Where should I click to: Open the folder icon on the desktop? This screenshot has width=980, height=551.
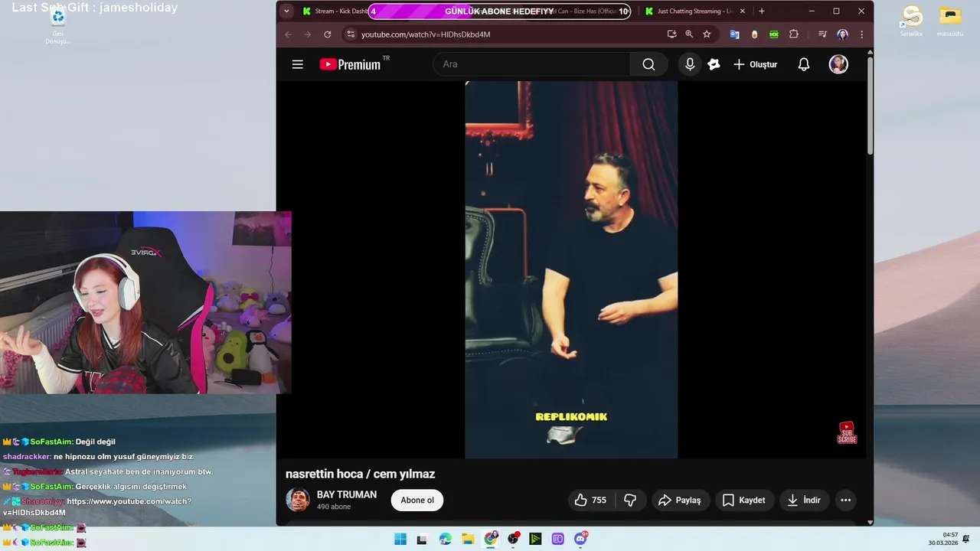click(x=950, y=21)
